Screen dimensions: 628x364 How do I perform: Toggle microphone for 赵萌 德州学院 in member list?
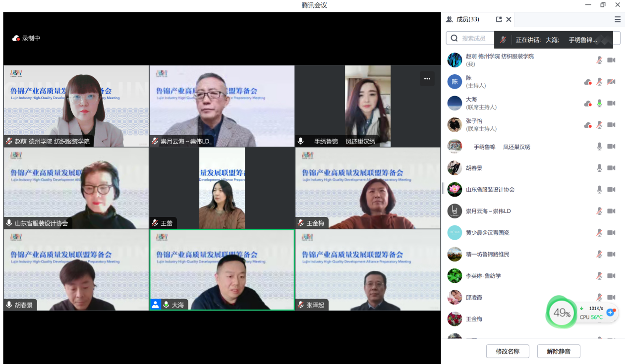click(x=599, y=60)
